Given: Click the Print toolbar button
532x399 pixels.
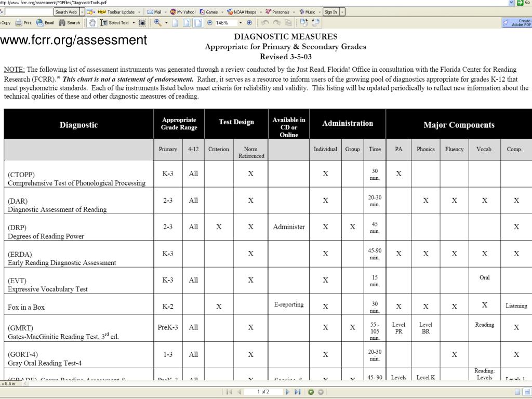Looking at the screenshot, I should (23, 23).
